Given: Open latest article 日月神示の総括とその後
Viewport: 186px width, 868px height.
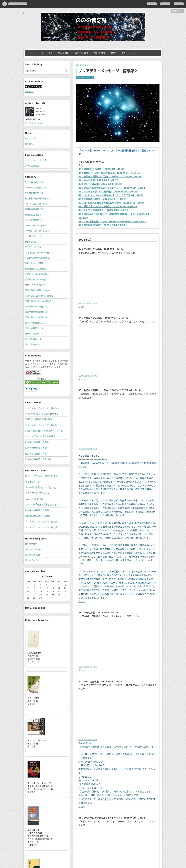Looking at the screenshot, I should tap(37, 442).
